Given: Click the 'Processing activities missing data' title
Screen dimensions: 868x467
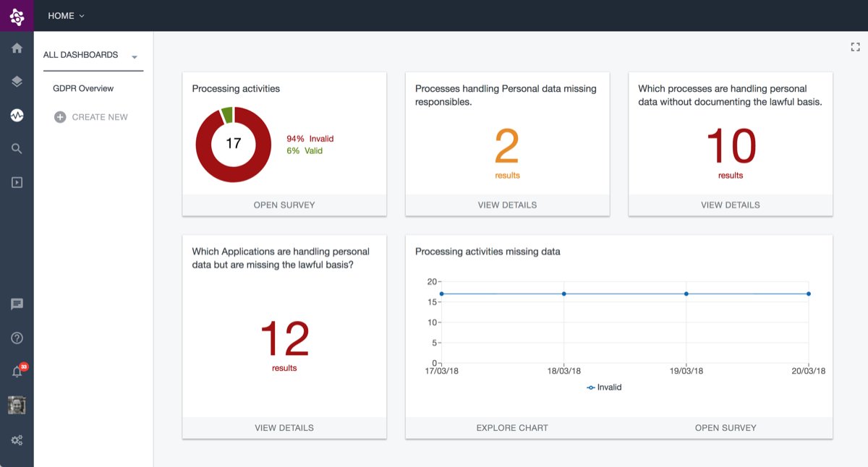Looking at the screenshot, I should pos(488,252).
